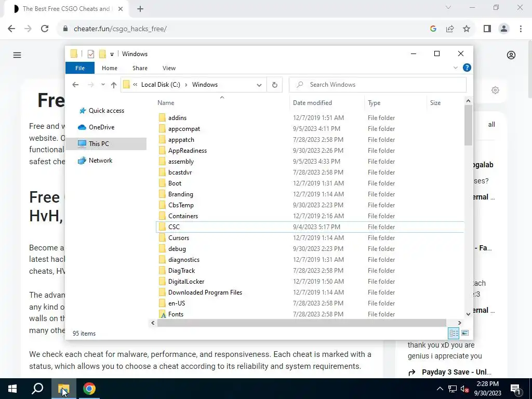Click the taskbar clock 2:28 PM

tap(487, 384)
